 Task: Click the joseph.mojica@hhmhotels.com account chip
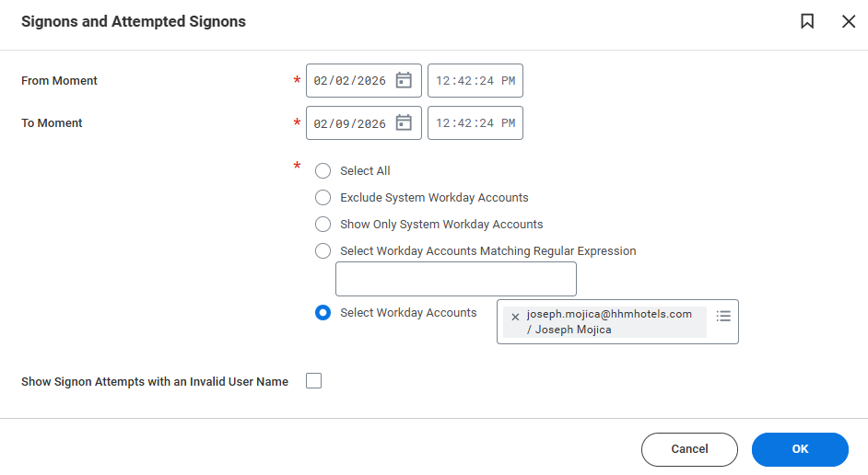[609, 321]
